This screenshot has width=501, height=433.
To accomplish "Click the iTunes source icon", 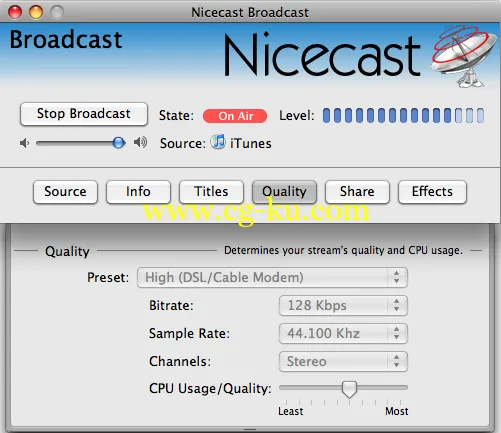I will (218, 142).
